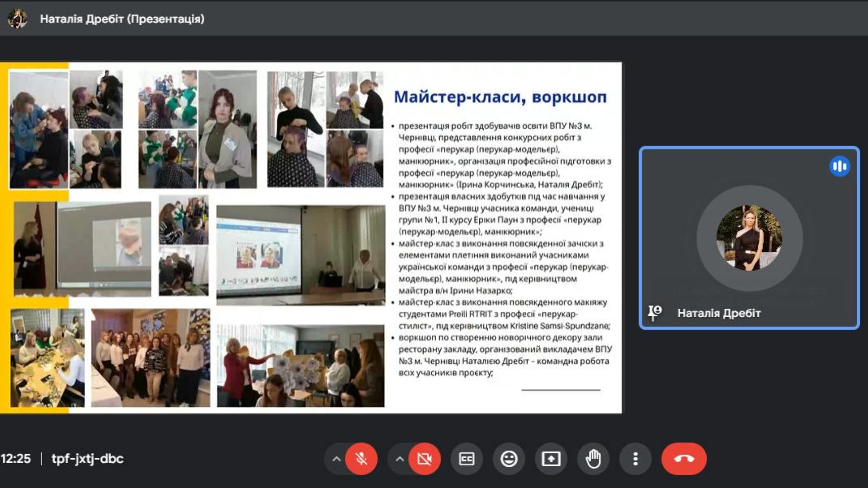Open audio settings chevron next to microphone
Viewport: 868px width, 488px height.
[336, 459]
